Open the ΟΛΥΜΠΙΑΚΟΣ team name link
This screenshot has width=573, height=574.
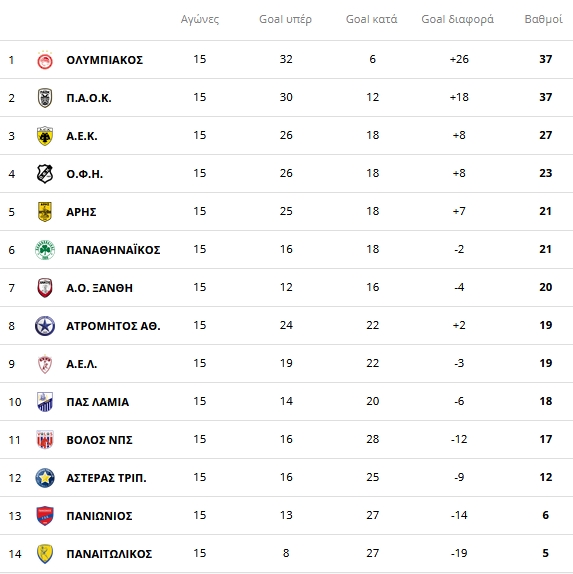[x=105, y=60]
